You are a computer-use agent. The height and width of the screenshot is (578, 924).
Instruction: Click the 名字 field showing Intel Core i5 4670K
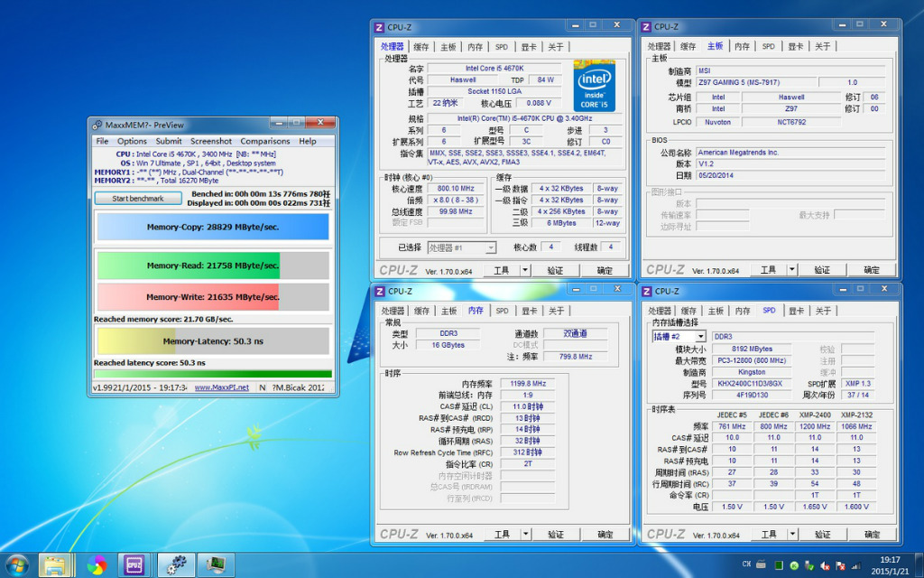point(494,69)
